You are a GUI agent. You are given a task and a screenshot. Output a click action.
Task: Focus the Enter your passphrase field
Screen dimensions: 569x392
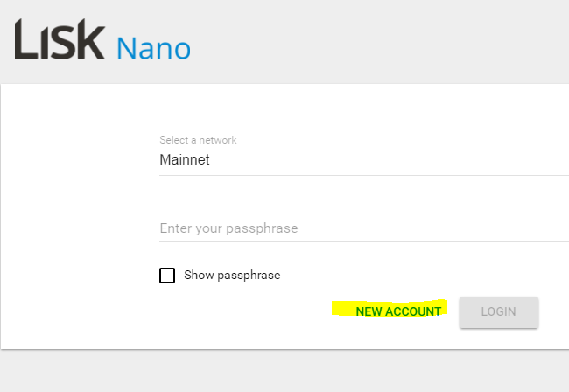coord(364,229)
